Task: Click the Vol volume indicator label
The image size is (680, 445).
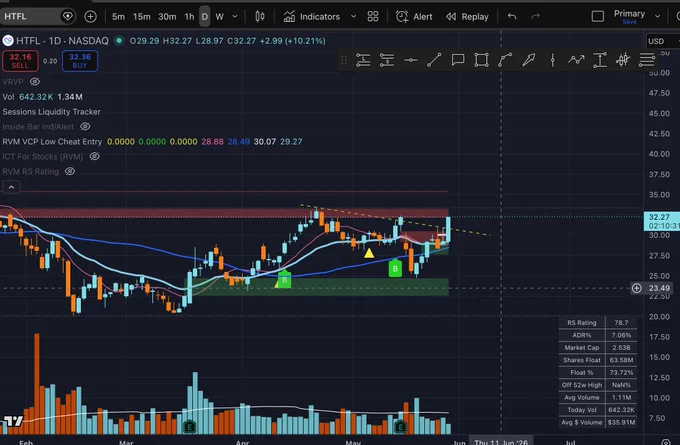Action: point(8,97)
